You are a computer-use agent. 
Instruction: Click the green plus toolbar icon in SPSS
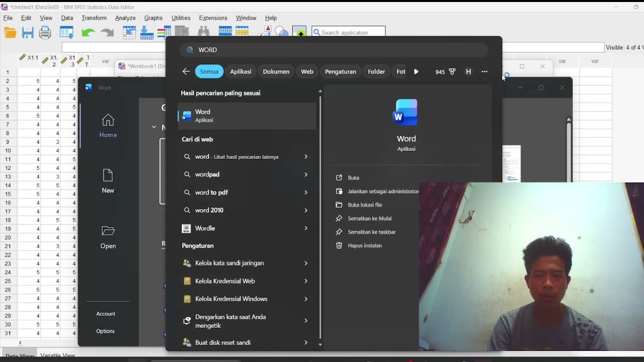[299, 32]
